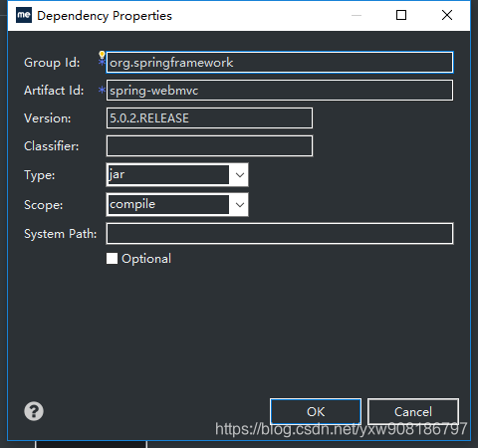The width and height of the screenshot is (478, 448).
Task: Click the MyEclipse 'me' window icon
Action: (24, 15)
